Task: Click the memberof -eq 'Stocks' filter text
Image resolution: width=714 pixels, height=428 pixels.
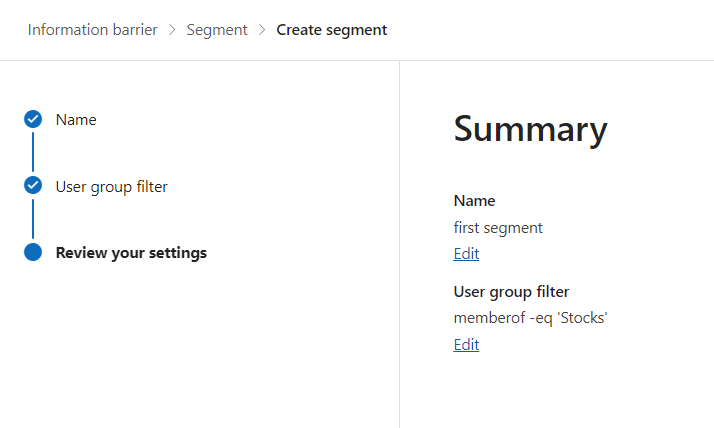Action: click(x=531, y=318)
